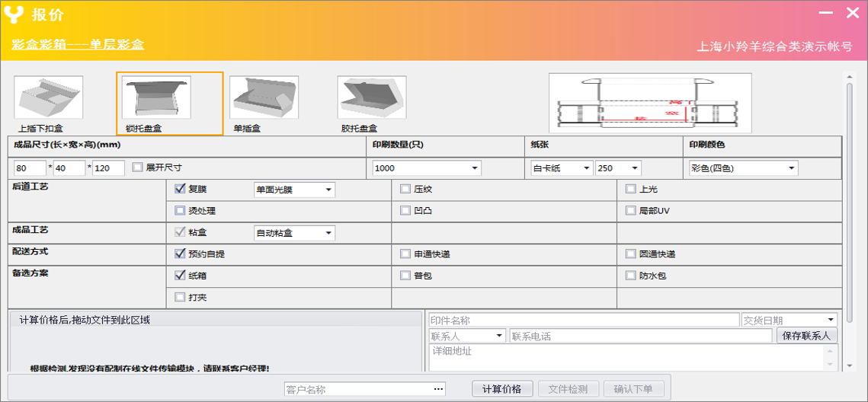The height and width of the screenshot is (402, 868).
Task: Click the box die-line diagram preview
Action: coord(650,104)
